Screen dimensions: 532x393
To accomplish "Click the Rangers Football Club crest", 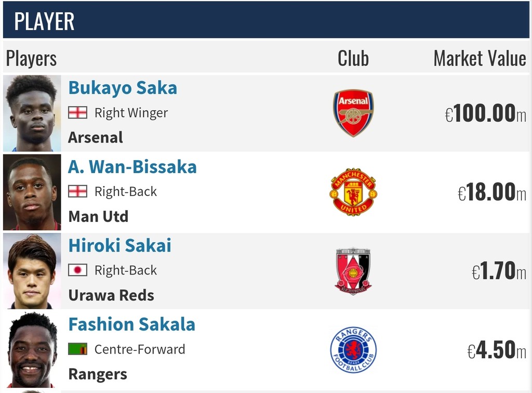I will pos(353,350).
